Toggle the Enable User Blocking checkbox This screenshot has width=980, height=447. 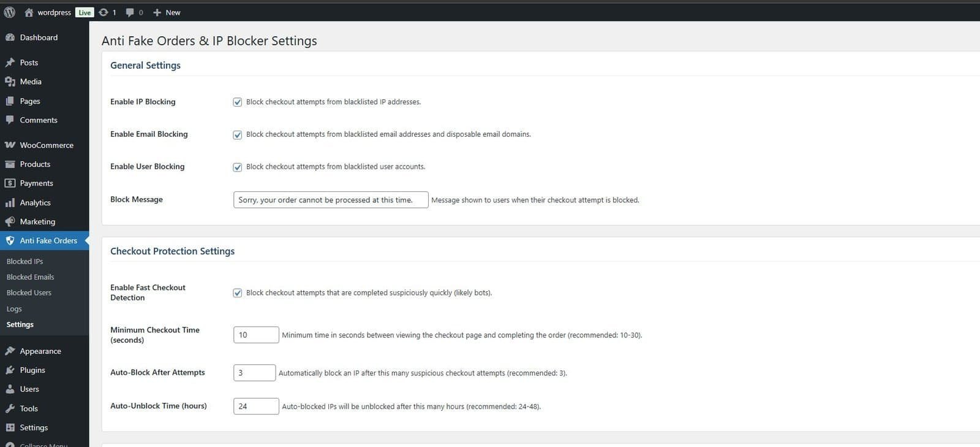point(238,167)
